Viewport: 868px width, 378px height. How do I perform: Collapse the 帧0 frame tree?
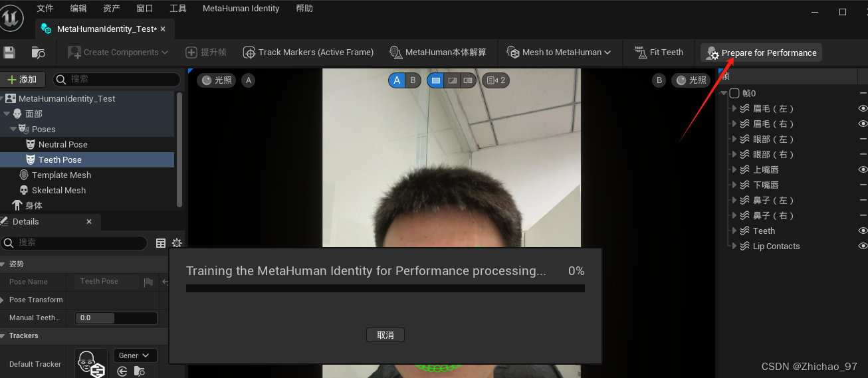pos(724,93)
